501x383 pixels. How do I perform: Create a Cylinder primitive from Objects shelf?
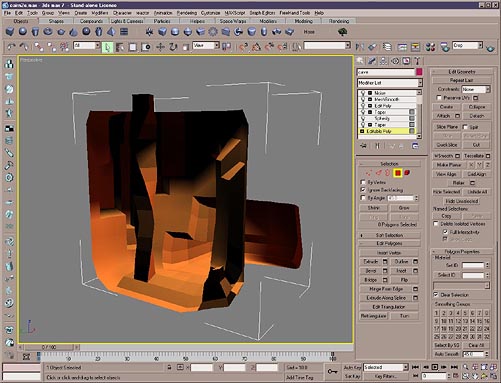(x=35, y=32)
